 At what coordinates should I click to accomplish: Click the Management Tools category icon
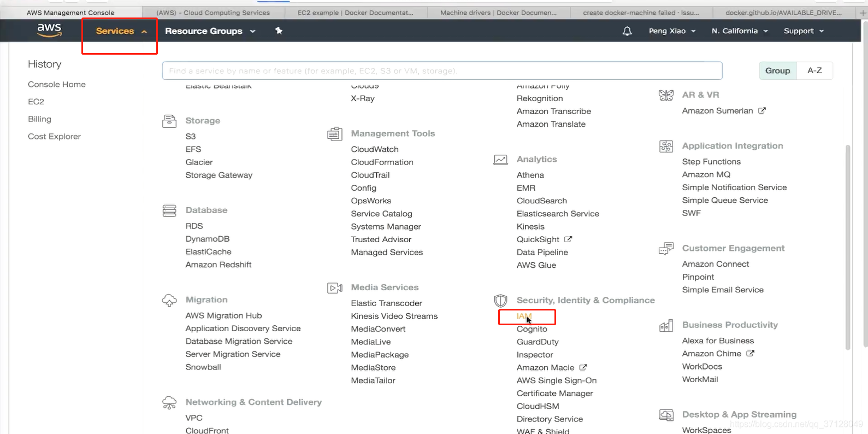point(335,134)
